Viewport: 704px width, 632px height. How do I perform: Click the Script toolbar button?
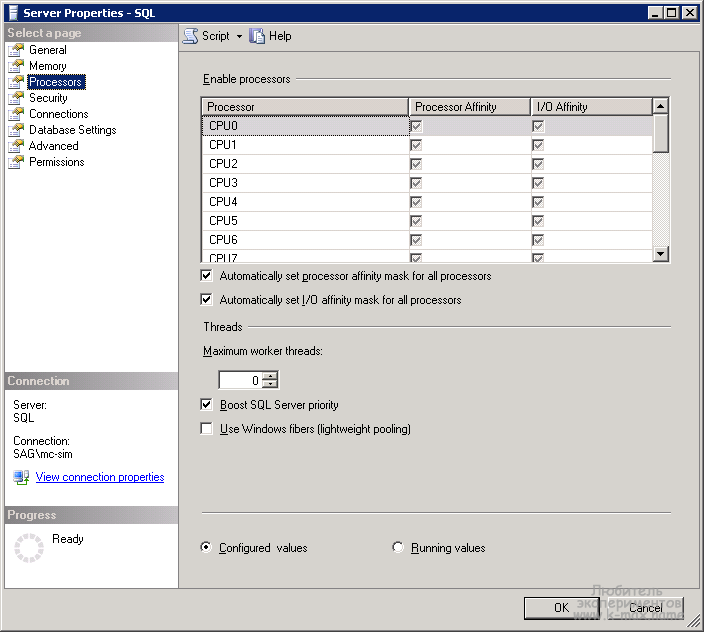coord(207,36)
